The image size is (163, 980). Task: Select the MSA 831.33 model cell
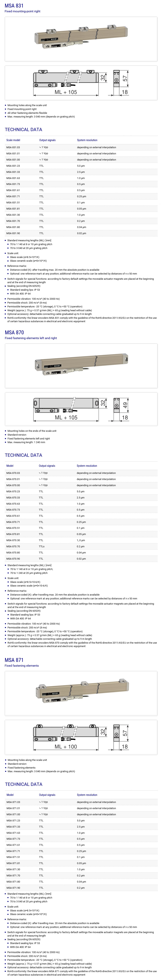click(x=13, y=172)
